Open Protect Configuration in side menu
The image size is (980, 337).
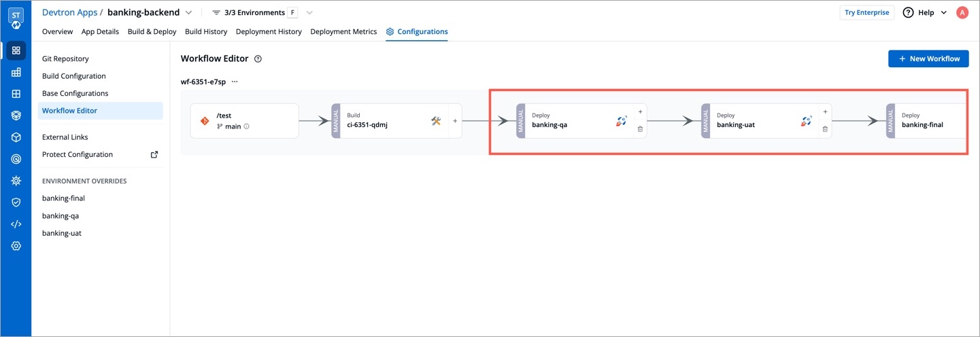coord(78,154)
